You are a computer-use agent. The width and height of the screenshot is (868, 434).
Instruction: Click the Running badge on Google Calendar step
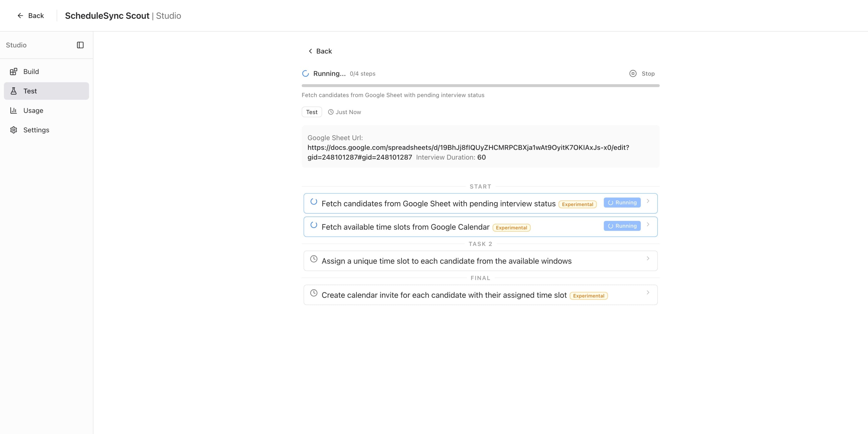point(622,226)
